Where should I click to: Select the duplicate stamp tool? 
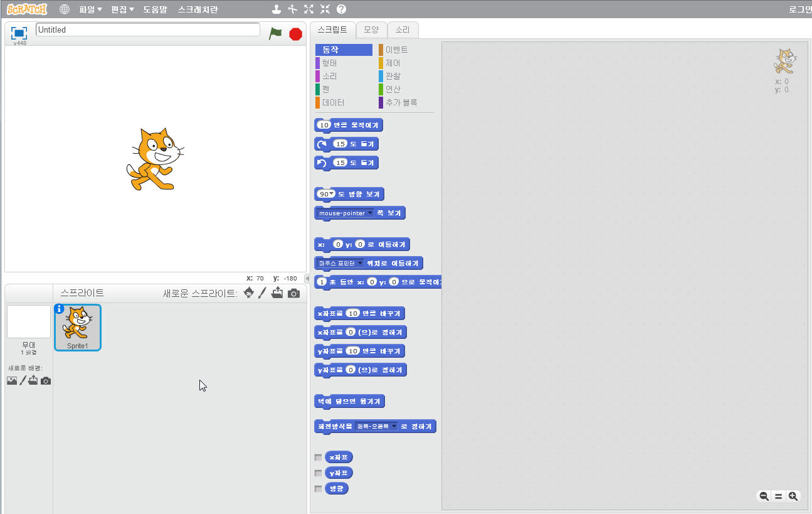click(x=277, y=9)
